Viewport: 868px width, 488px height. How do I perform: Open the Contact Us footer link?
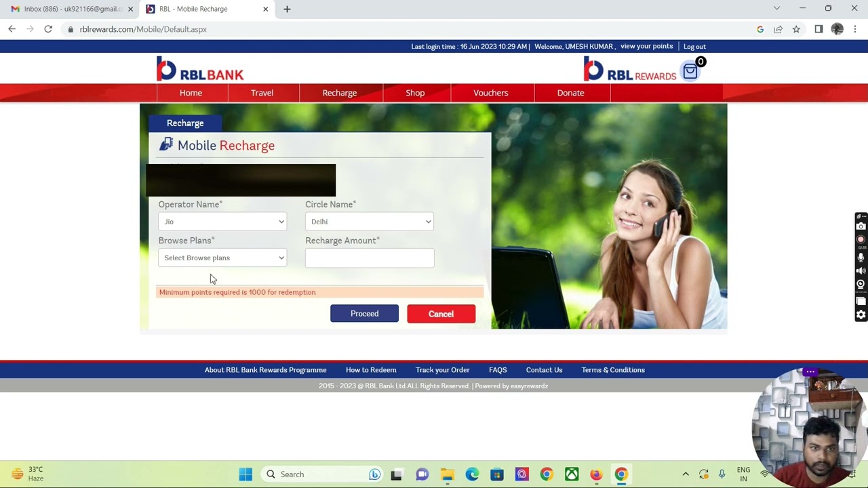(545, 370)
